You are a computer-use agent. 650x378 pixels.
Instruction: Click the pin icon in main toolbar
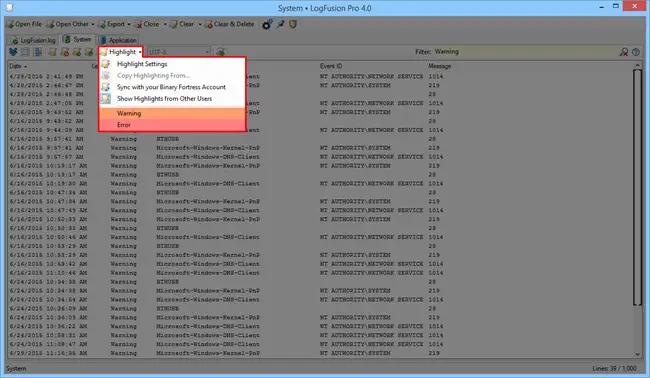click(281, 24)
